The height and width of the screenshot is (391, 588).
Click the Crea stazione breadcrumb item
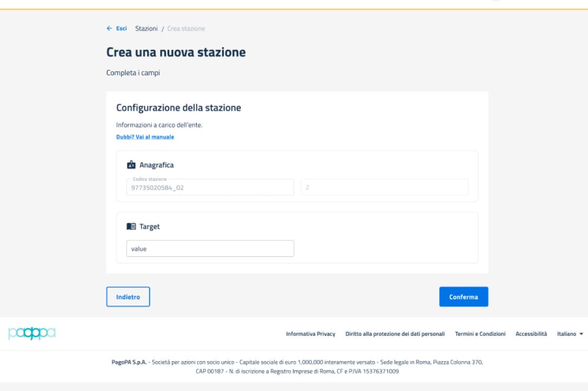(x=186, y=28)
